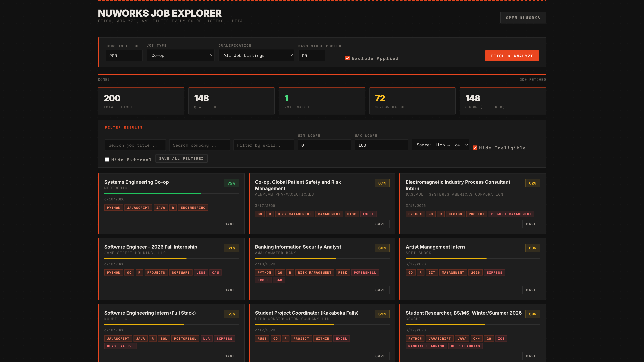Open NuWorks with the top-right button
The image size is (644, 362).
coord(523,17)
